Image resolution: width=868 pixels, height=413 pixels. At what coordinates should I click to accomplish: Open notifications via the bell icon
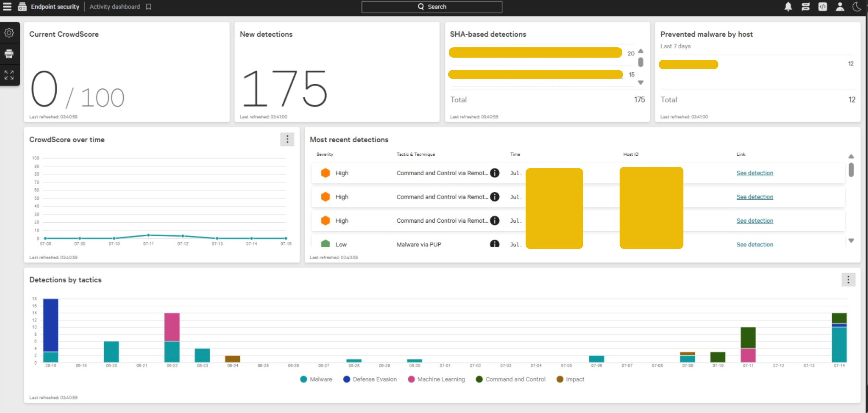(788, 7)
